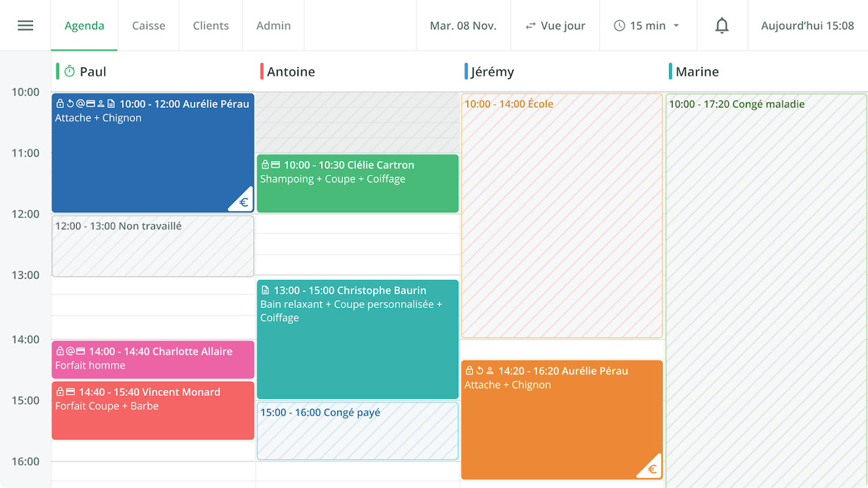
Task: Click the lock icon on Vincent Monard appointment
Action: pos(60,392)
